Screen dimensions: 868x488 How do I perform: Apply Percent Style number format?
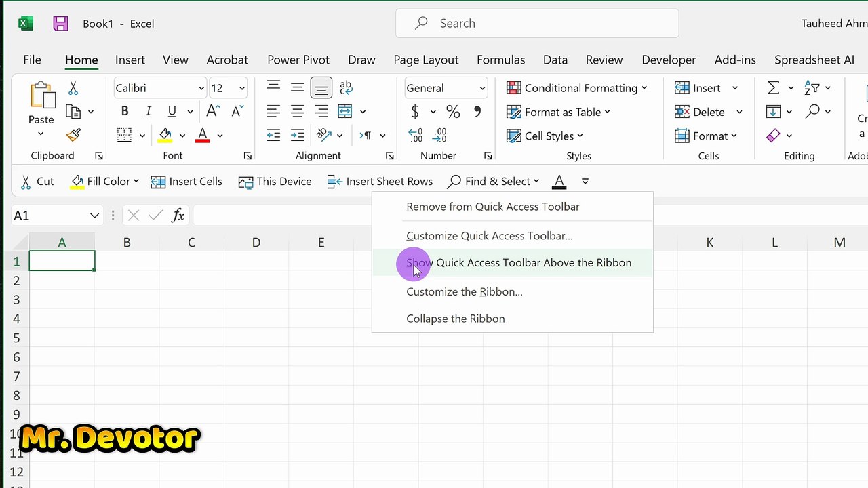pos(453,112)
